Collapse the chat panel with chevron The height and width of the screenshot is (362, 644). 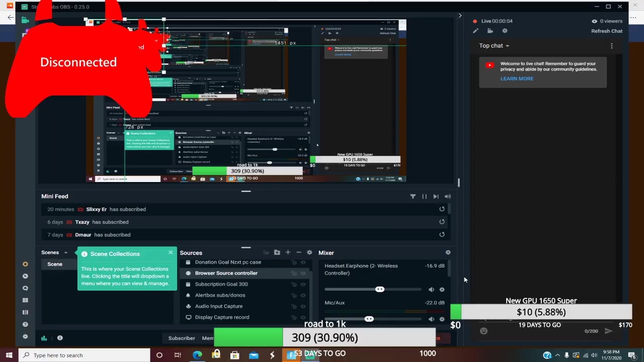(460, 16)
